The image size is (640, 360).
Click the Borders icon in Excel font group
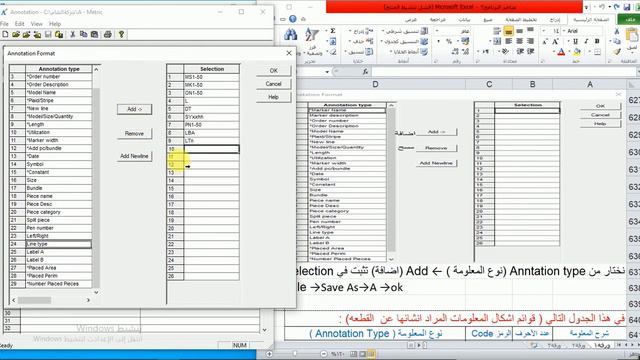pos(597,52)
